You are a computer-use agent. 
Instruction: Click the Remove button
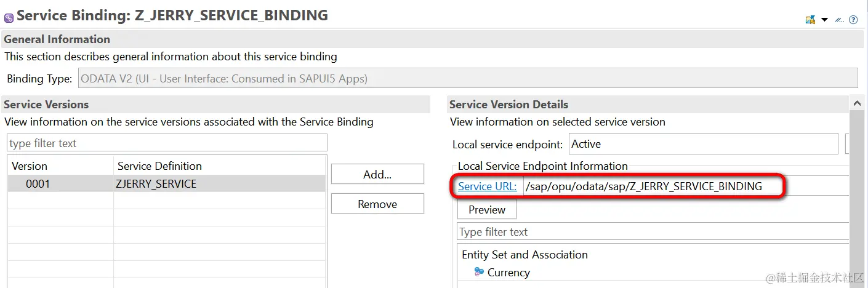tap(377, 204)
